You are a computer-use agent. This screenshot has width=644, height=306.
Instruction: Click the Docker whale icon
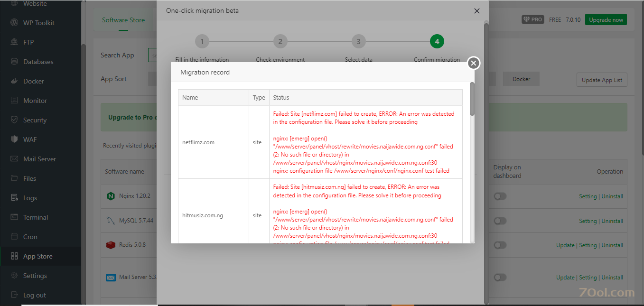pos(14,81)
